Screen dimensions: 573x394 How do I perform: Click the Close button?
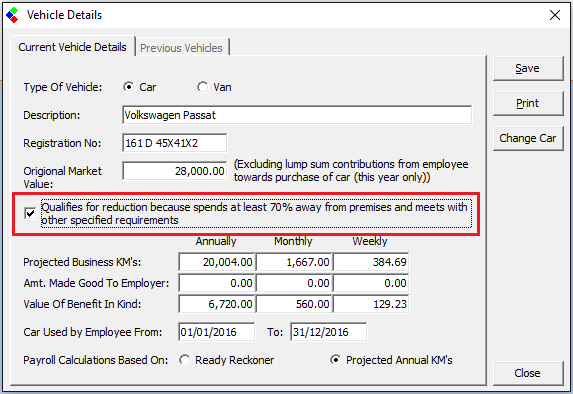pyautogui.click(x=528, y=373)
